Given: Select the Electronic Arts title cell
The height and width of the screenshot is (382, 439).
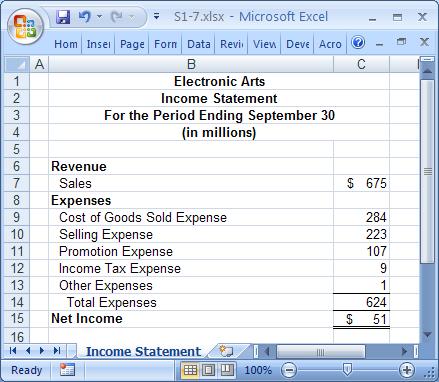Looking at the screenshot, I should pos(219,81).
